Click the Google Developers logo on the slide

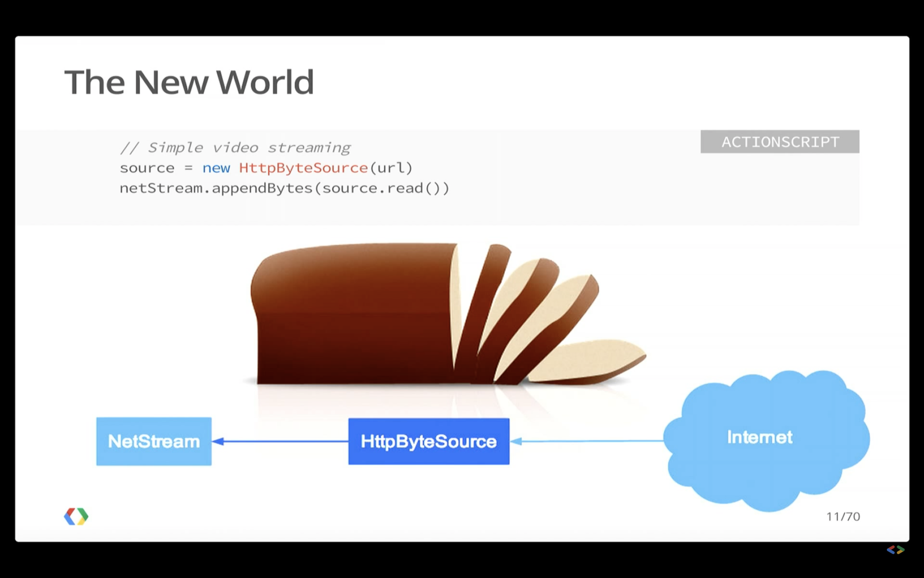[76, 516]
